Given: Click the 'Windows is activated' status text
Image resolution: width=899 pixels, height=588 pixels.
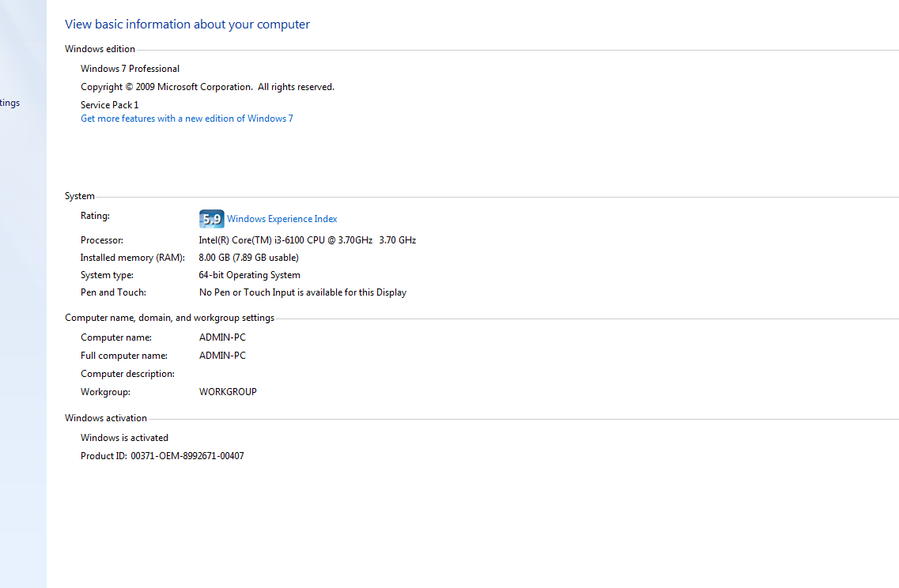Looking at the screenshot, I should [124, 438].
